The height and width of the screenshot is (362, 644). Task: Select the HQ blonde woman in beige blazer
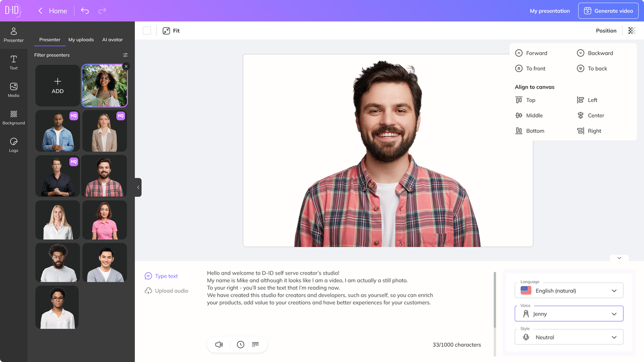[x=105, y=131]
